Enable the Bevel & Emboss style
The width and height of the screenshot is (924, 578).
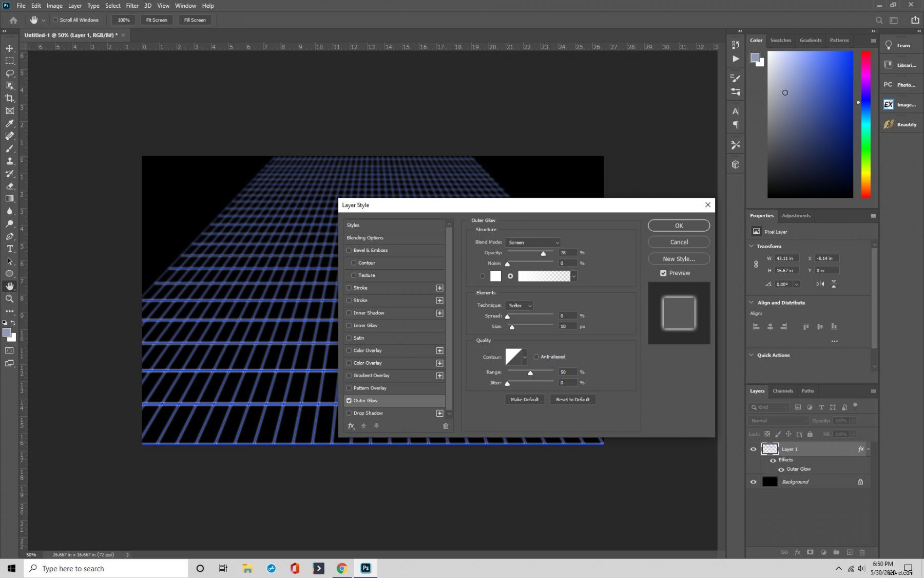click(x=349, y=250)
